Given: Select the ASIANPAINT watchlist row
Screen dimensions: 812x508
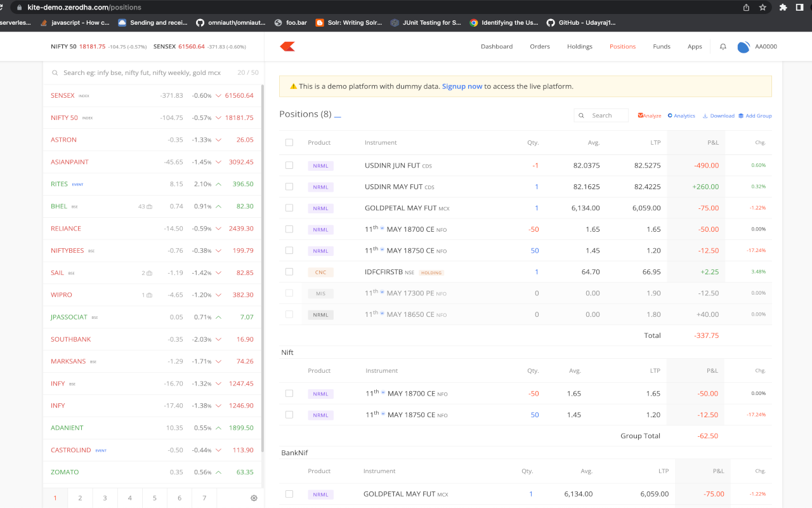Looking at the screenshot, I should [152, 162].
